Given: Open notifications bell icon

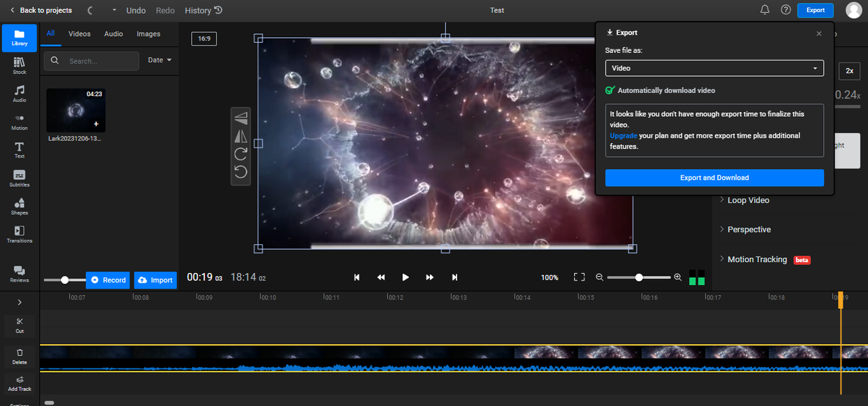Looking at the screenshot, I should [x=765, y=10].
